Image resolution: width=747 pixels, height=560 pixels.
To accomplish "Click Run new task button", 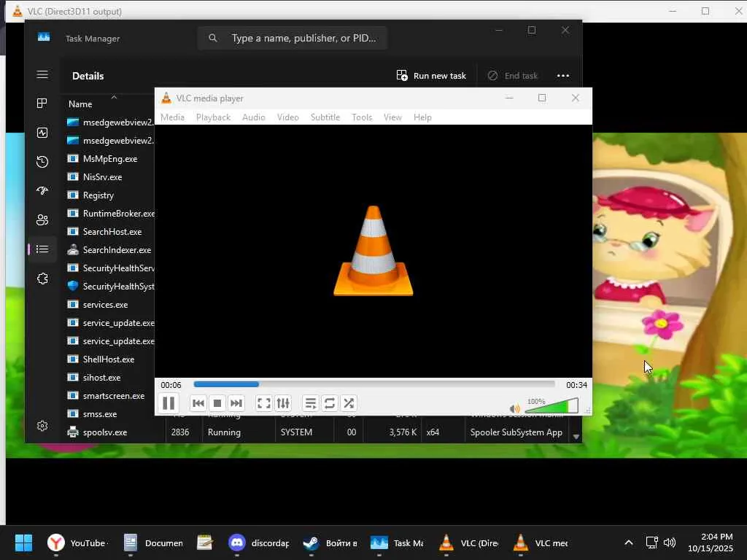I will click(431, 76).
